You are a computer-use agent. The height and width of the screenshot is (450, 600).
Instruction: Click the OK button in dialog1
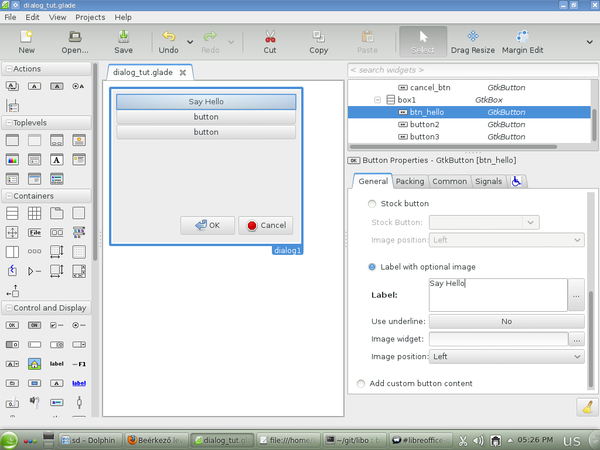[x=207, y=225]
